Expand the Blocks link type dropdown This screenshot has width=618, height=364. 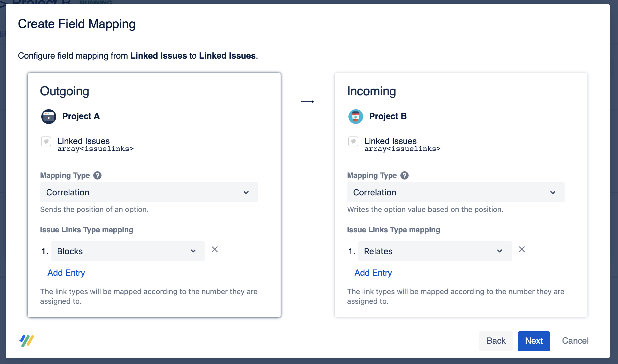tap(128, 251)
